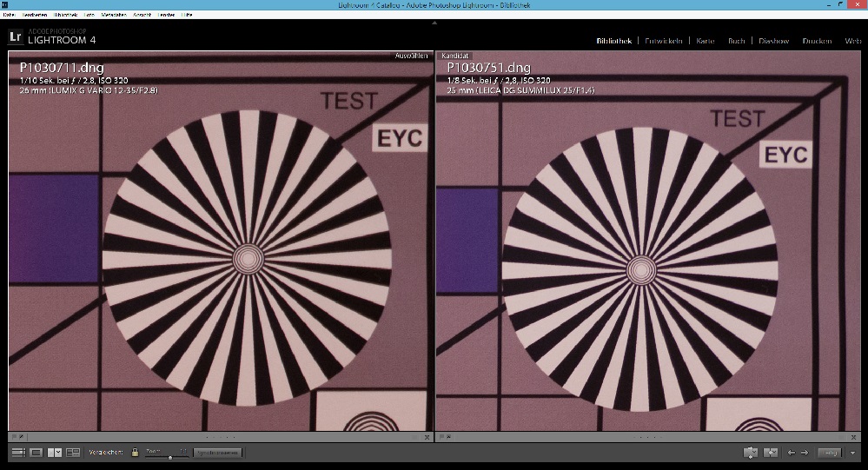Click the Swap select and candidate icon

point(751,453)
